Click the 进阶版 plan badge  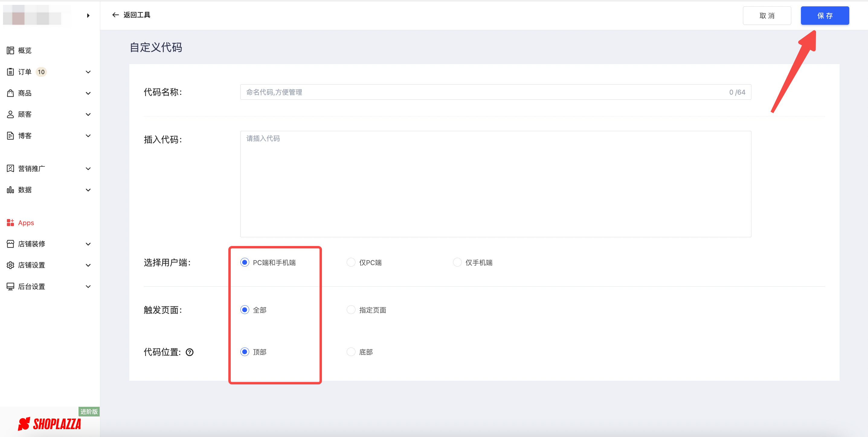click(89, 411)
